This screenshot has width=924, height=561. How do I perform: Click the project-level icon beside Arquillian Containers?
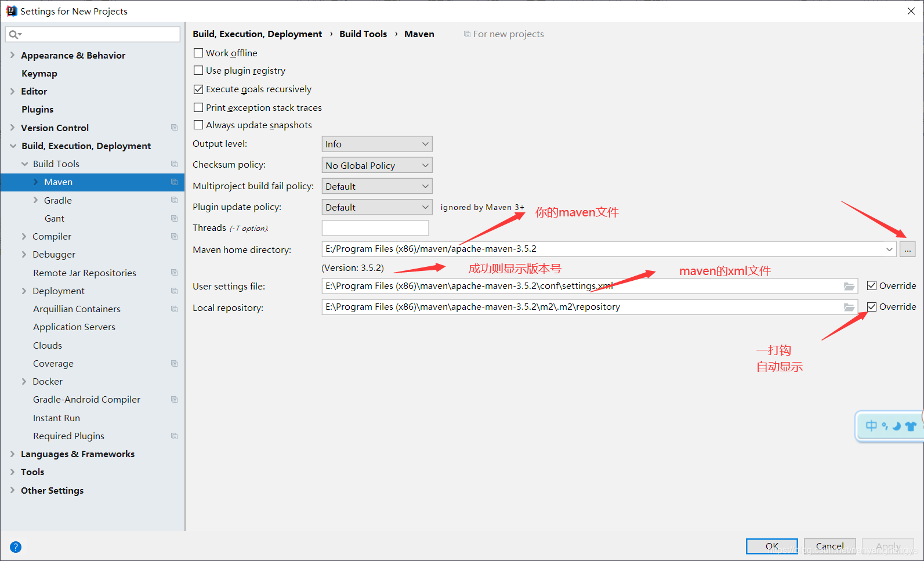(x=174, y=309)
